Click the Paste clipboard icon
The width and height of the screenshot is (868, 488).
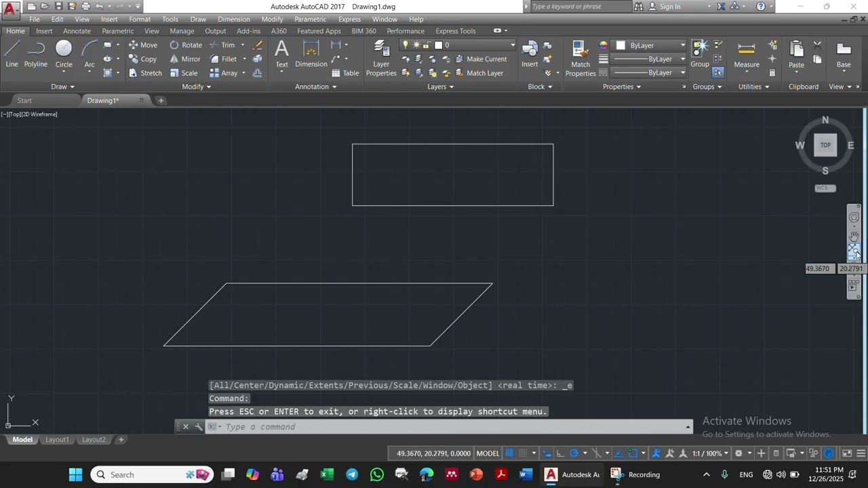(796, 54)
